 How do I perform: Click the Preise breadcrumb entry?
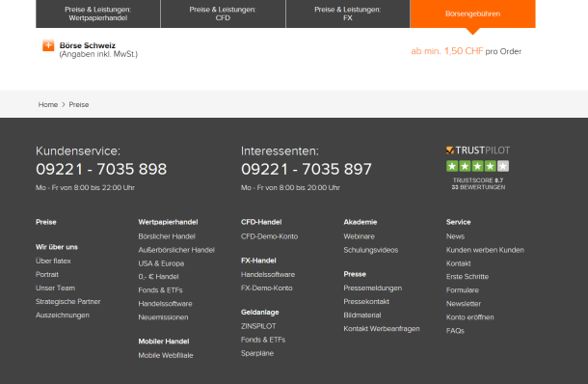79,105
